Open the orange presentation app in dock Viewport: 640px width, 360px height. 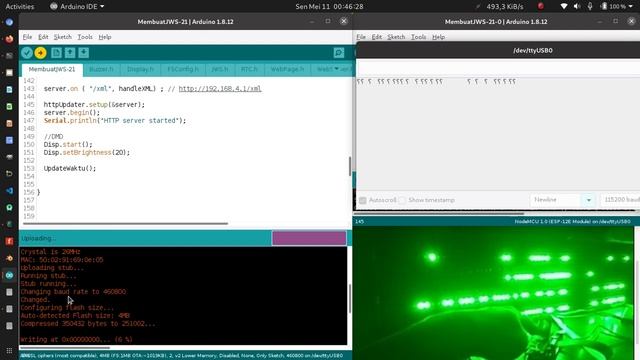click(x=9, y=123)
